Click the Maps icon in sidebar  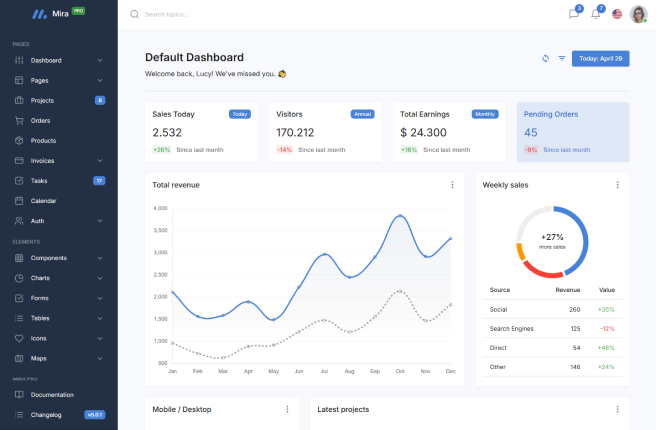[x=19, y=358]
